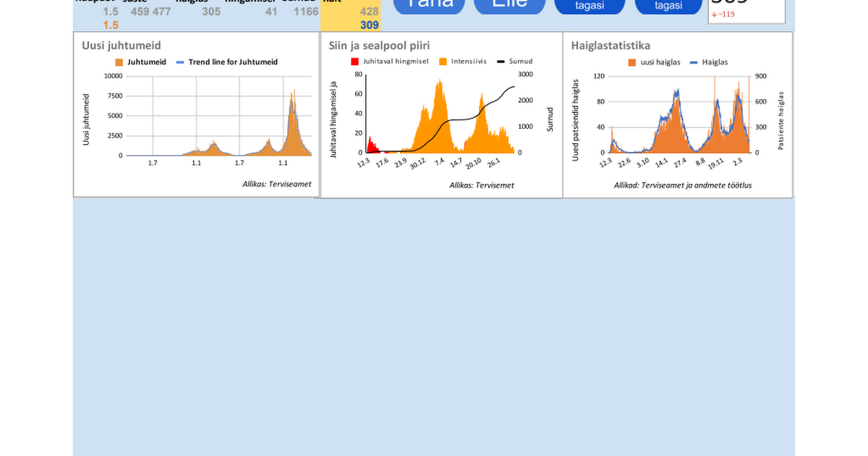This screenshot has width=868, height=456.
Task: Select the yellow cell with value 428
Action: 369,12
